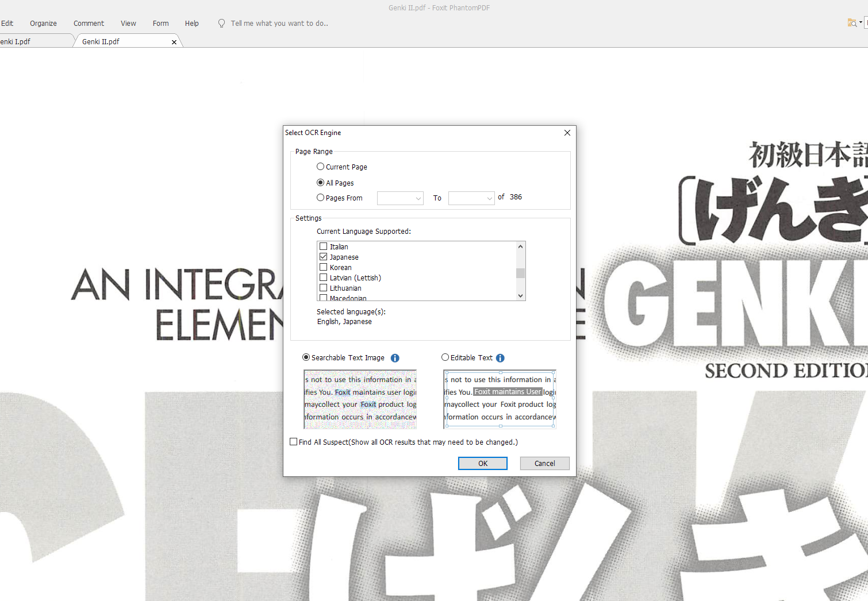Click the 'Current Language Supported:' label
868x601 pixels.
[x=364, y=232]
